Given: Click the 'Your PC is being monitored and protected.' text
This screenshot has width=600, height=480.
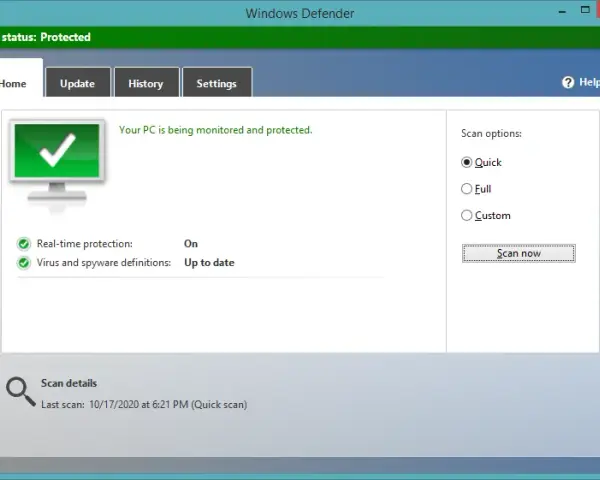Looking at the screenshot, I should [x=215, y=130].
